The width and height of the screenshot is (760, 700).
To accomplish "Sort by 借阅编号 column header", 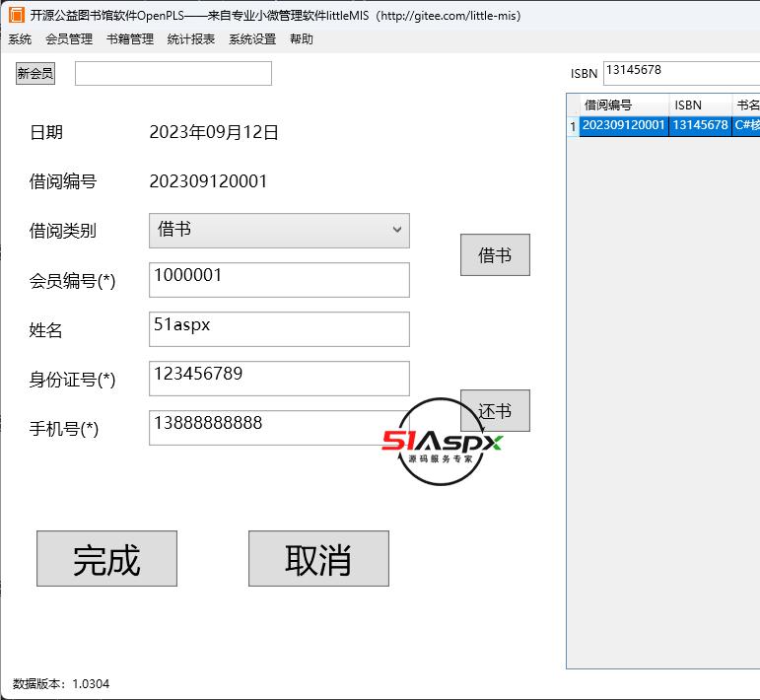I will tap(624, 105).
